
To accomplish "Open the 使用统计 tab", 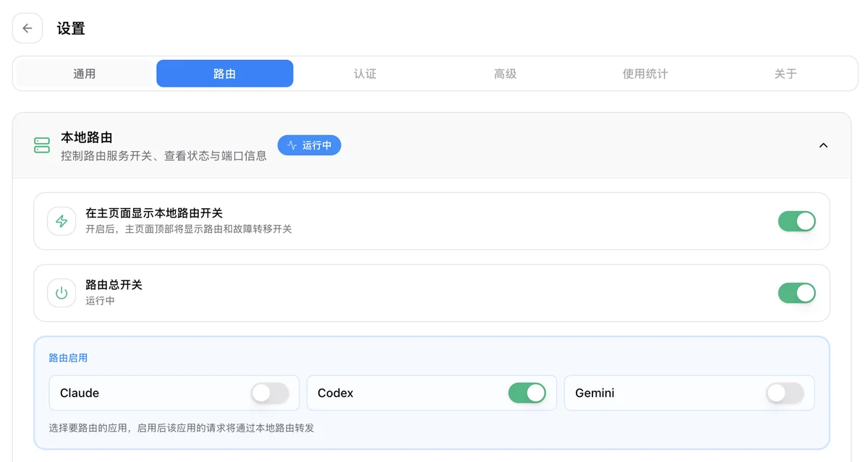I will point(645,74).
